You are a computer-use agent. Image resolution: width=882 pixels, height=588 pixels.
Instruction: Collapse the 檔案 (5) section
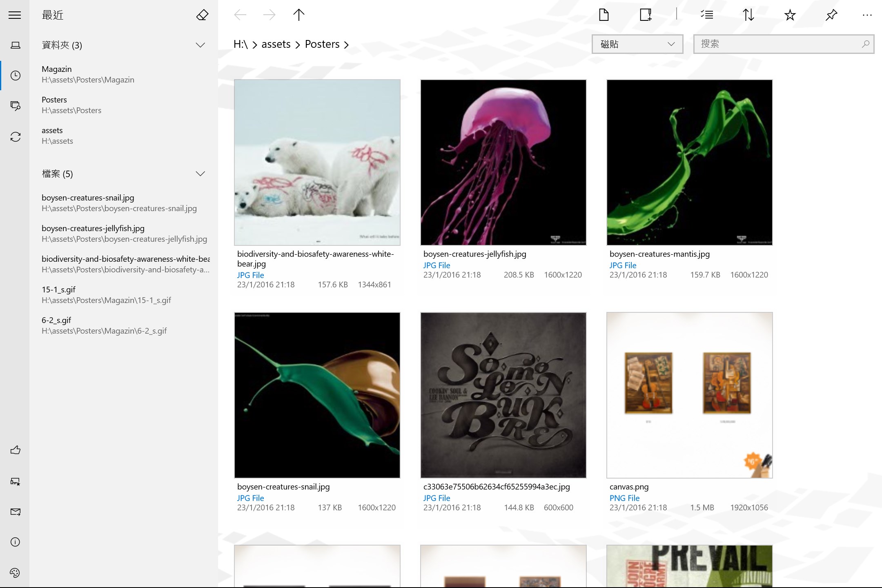tap(200, 174)
